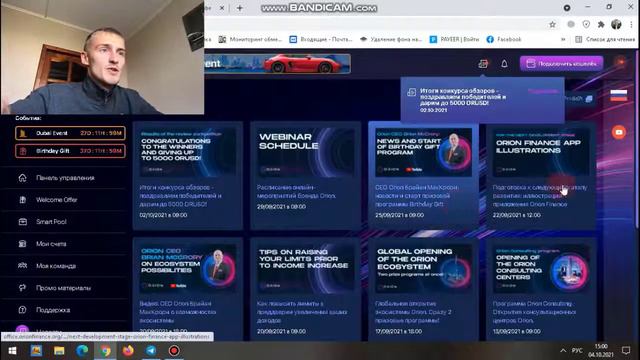The image size is (640, 360).
Task: Launch Firefox from taskbar
Action: (128, 351)
